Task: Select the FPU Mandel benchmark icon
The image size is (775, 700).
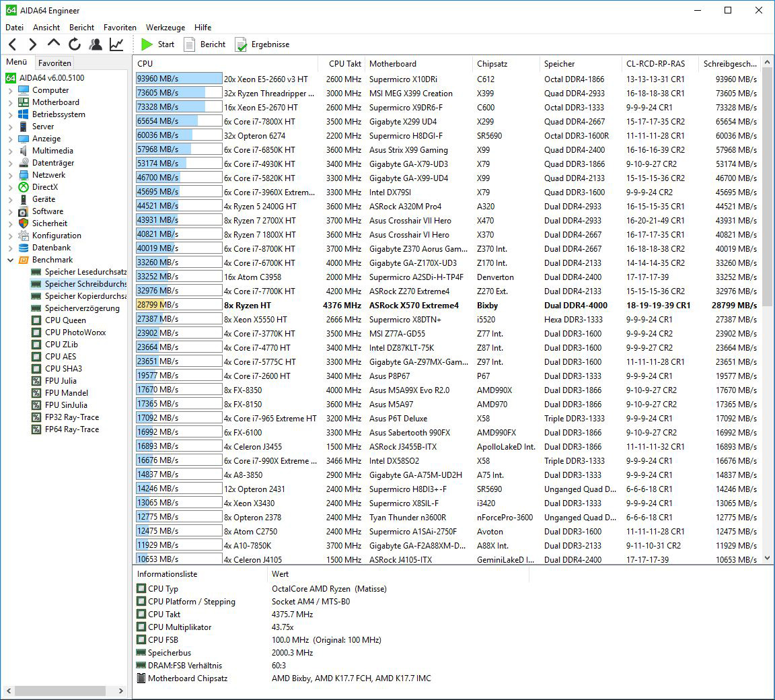Action: (36, 393)
